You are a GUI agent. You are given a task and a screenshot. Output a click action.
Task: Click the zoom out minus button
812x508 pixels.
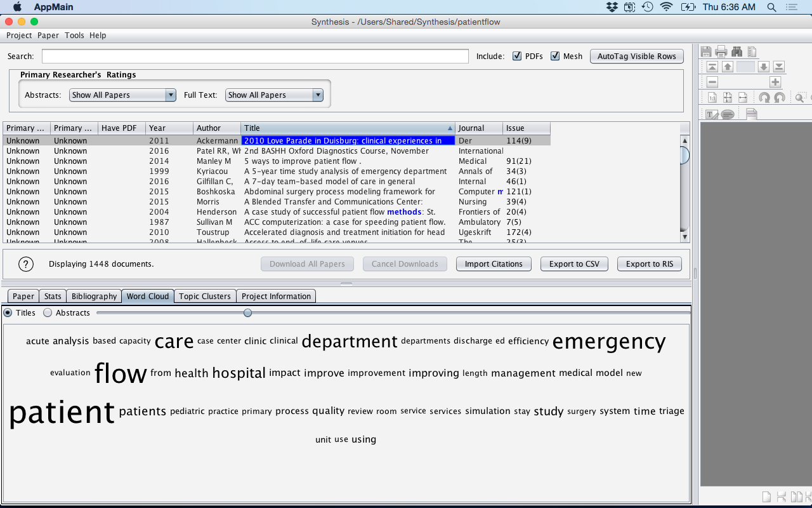tap(712, 82)
